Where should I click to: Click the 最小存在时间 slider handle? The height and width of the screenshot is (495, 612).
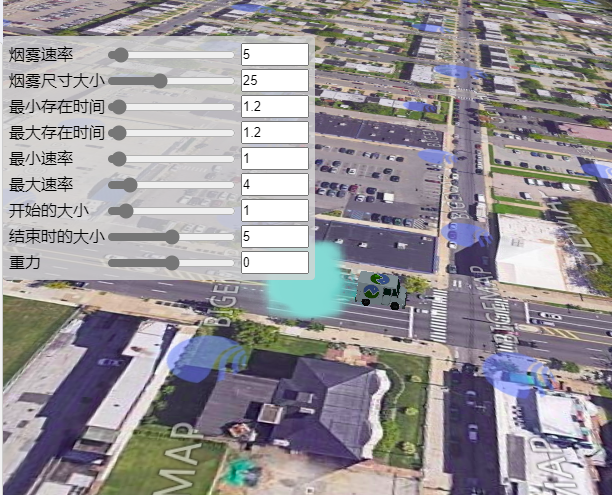point(117,106)
